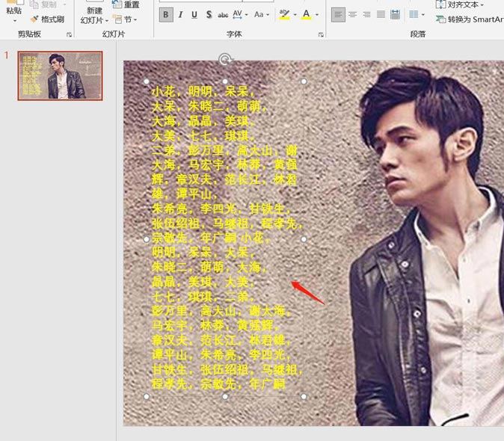Click text line '朱希亮, 李四光, 甘铁生'
504x441 pixels.
[x=221, y=209]
